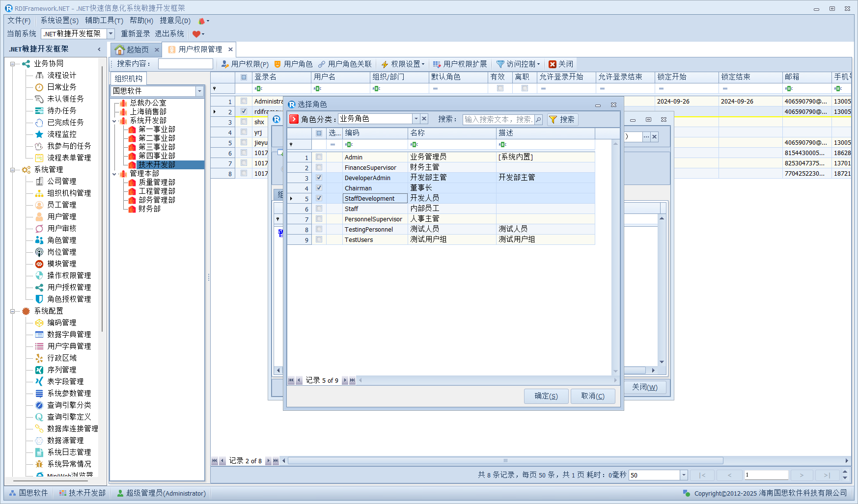Image resolution: width=858 pixels, height=504 pixels.
Task: Expand the 当前系统 framework dropdown
Action: (111, 34)
